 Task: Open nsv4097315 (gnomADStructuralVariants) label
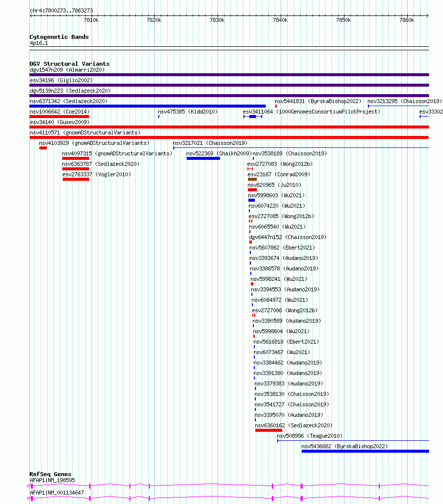(117, 154)
